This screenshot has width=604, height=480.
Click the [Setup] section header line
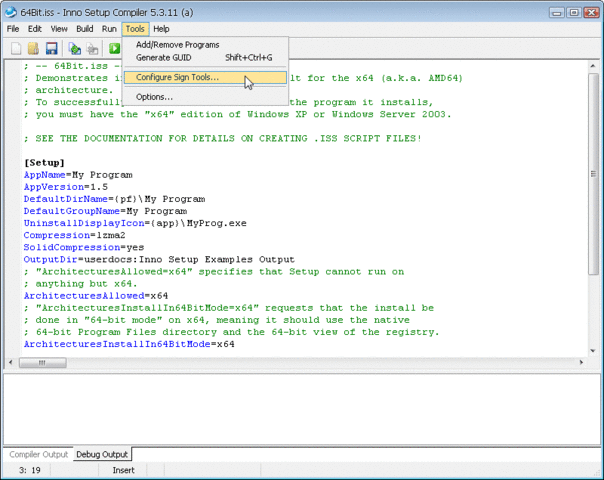(x=44, y=163)
